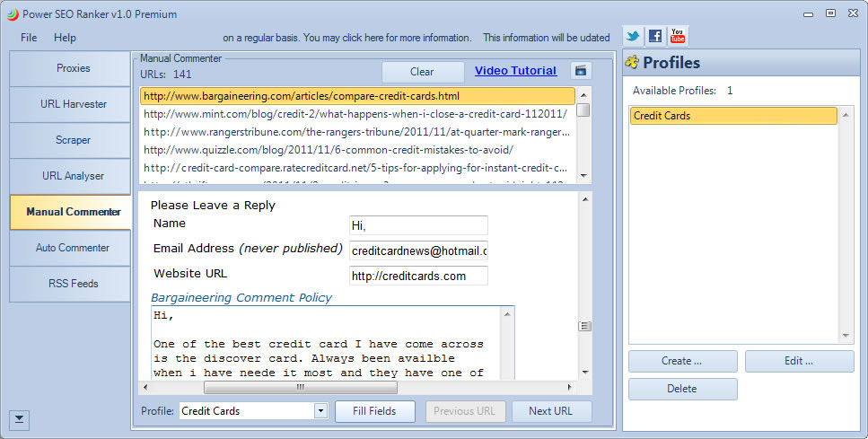Click the collapse arrow icon at bottom left

tap(19, 420)
